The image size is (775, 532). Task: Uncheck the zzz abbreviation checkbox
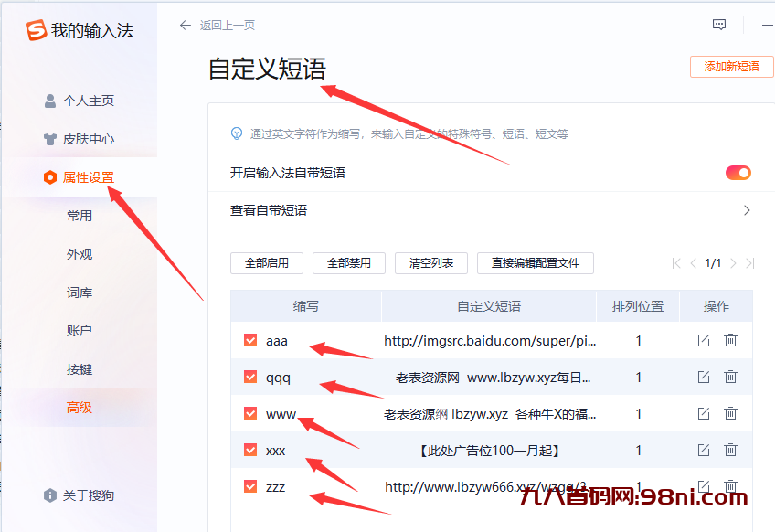pyautogui.click(x=250, y=486)
